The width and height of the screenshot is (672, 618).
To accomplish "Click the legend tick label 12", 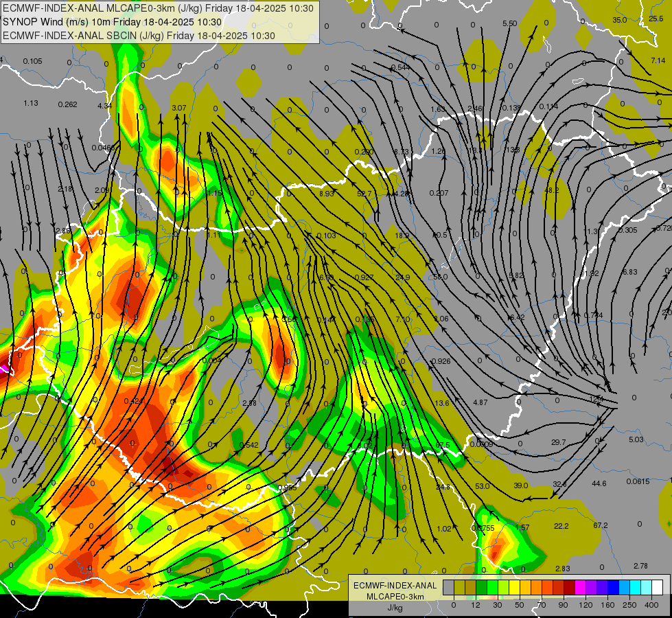I will 476,605.
